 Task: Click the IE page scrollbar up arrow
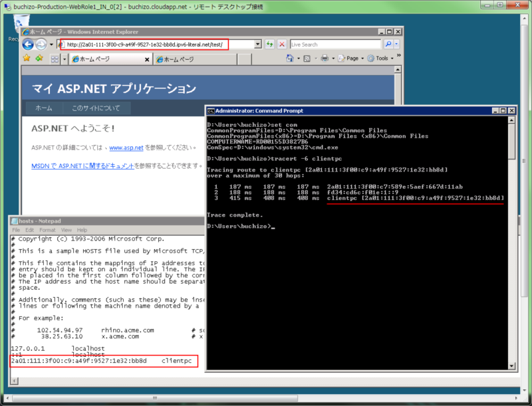[398, 70]
